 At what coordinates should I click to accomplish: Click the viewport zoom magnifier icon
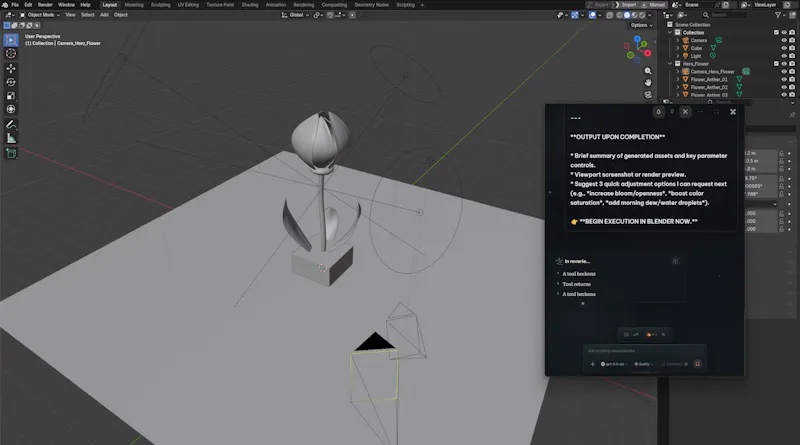pyautogui.click(x=648, y=71)
